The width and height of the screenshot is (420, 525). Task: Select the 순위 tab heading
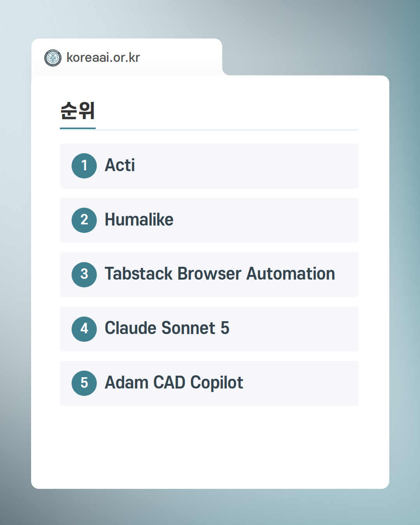click(78, 111)
